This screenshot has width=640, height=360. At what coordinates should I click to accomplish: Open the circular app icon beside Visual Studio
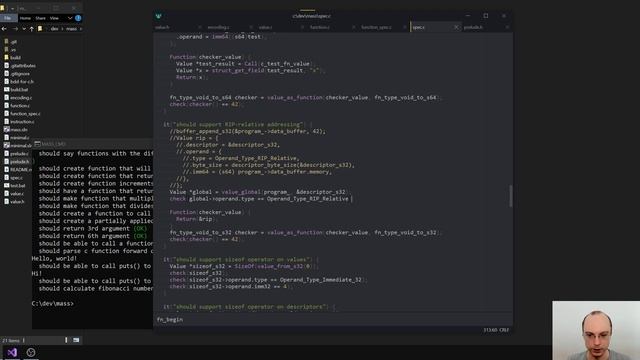point(31,352)
